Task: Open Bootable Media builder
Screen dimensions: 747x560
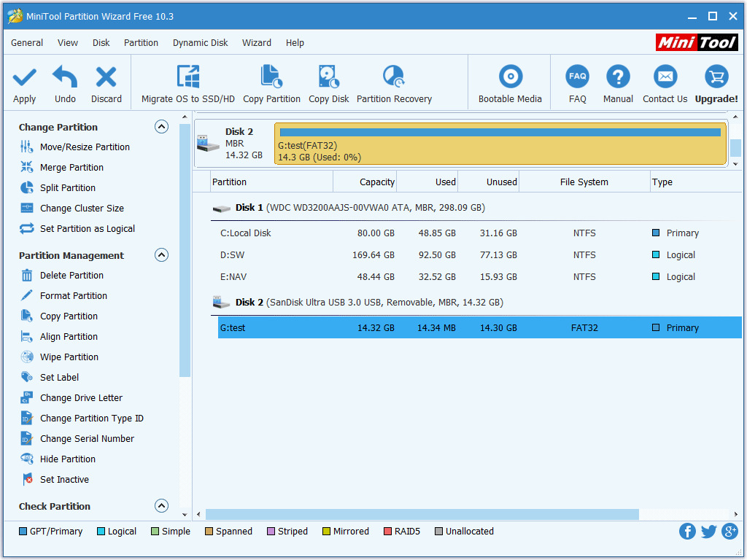Action: 510,77
